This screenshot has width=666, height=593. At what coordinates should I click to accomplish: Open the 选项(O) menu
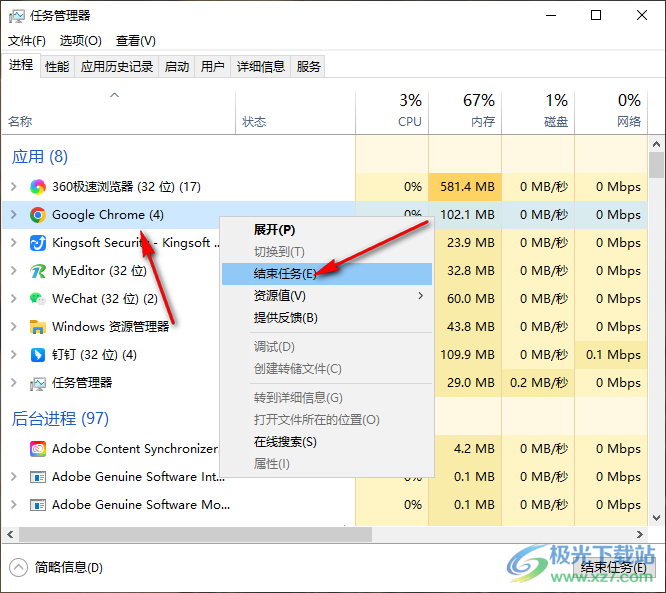click(x=81, y=41)
